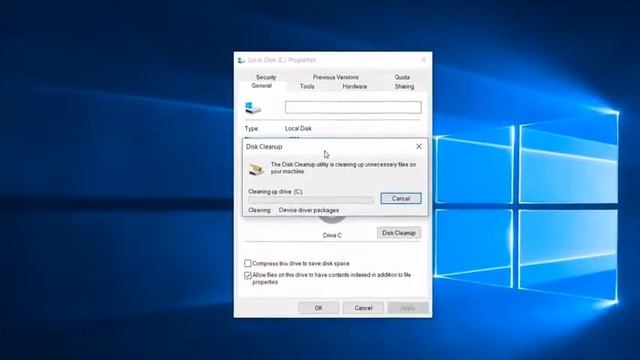Image resolution: width=640 pixels, height=360 pixels.
Task: Click the drive name input field
Action: click(x=353, y=107)
